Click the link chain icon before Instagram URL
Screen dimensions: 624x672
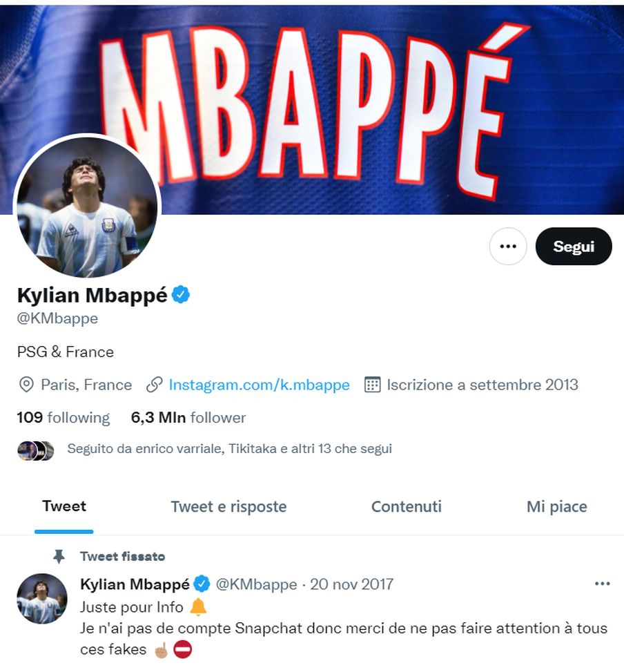pos(154,385)
